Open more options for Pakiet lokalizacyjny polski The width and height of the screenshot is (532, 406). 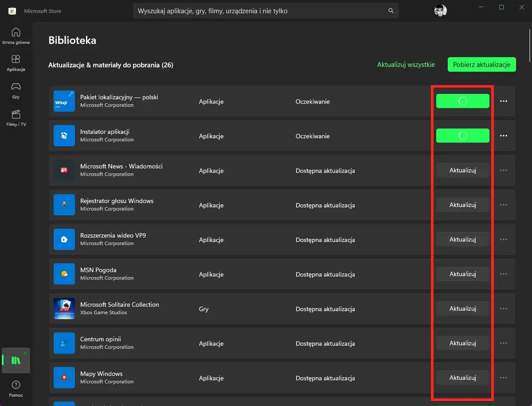tap(503, 101)
